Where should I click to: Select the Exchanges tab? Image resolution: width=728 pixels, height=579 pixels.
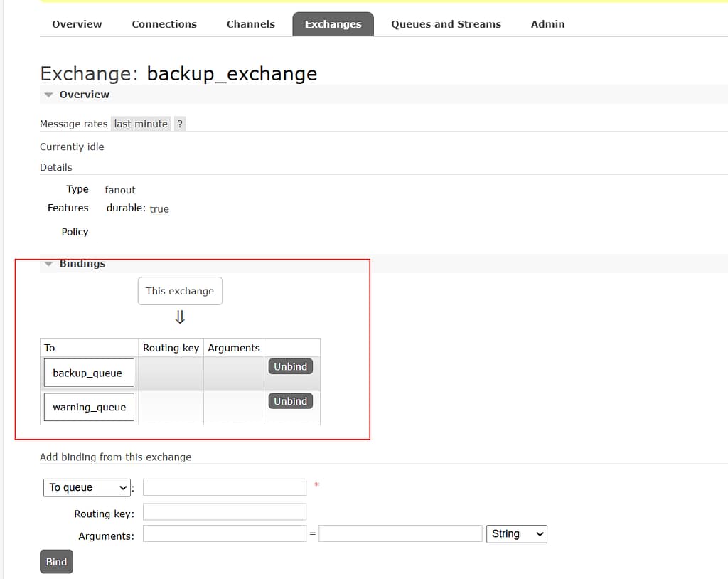click(x=333, y=24)
